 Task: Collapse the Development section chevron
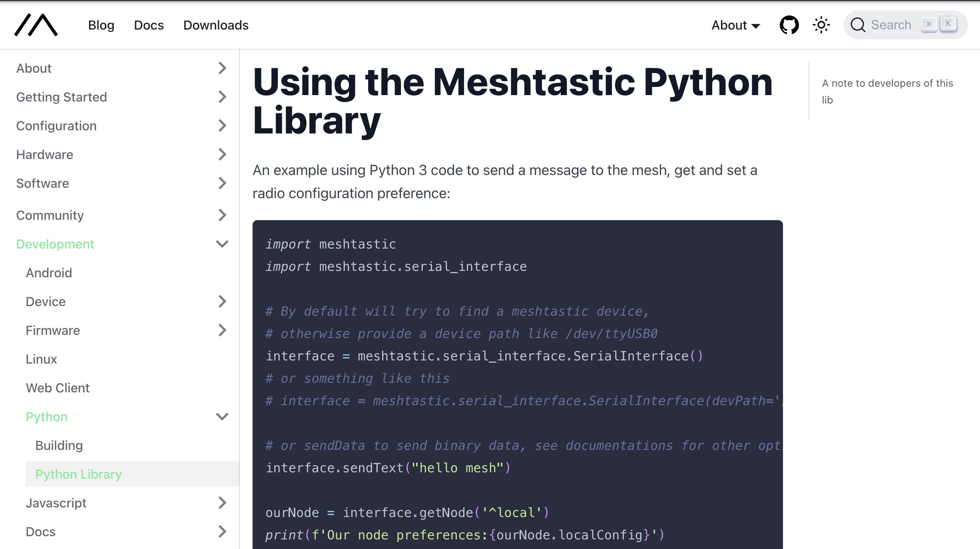click(222, 244)
